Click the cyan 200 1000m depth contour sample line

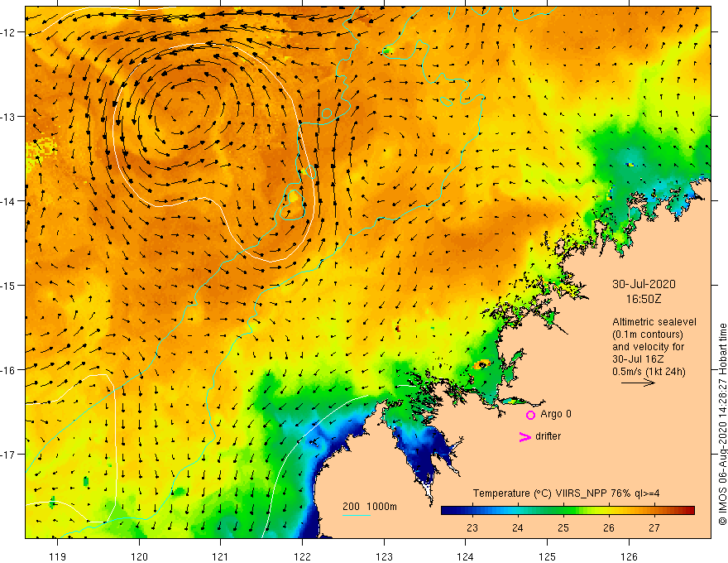(356, 515)
